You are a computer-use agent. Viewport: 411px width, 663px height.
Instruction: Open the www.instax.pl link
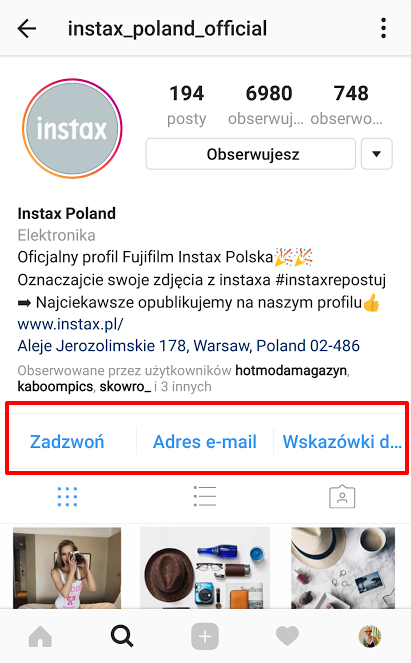click(70, 324)
